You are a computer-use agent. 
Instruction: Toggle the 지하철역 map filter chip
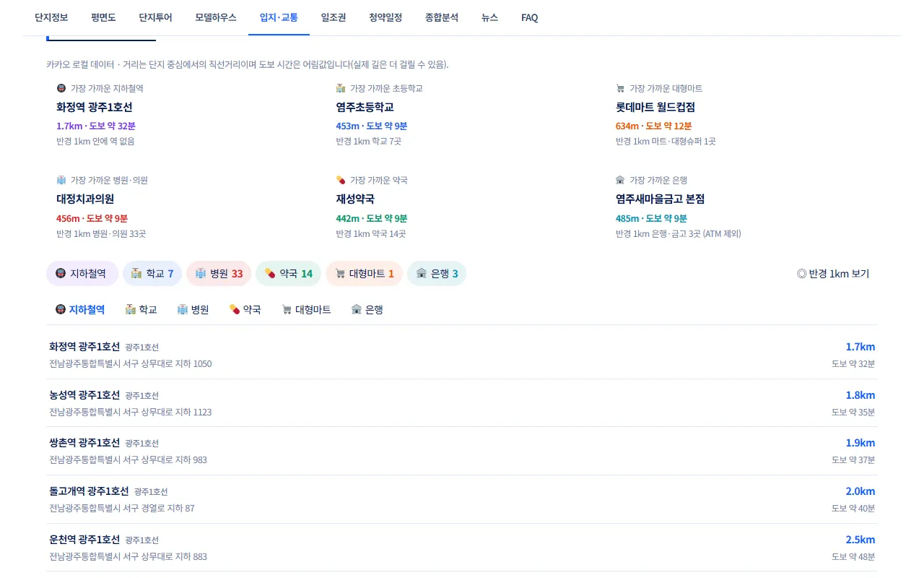[82, 274]
